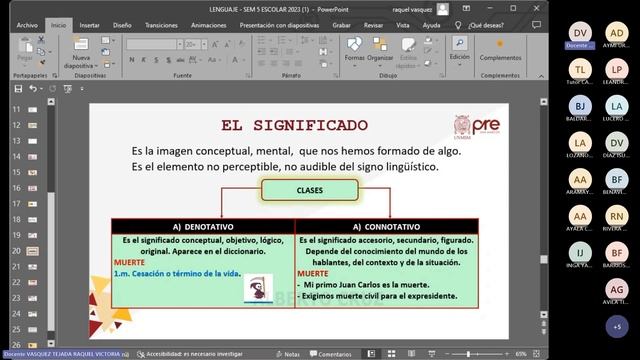This screenshot has height=360, width=640.
Task: Click Fit slide to window icon
Action: tap(537, 354)
